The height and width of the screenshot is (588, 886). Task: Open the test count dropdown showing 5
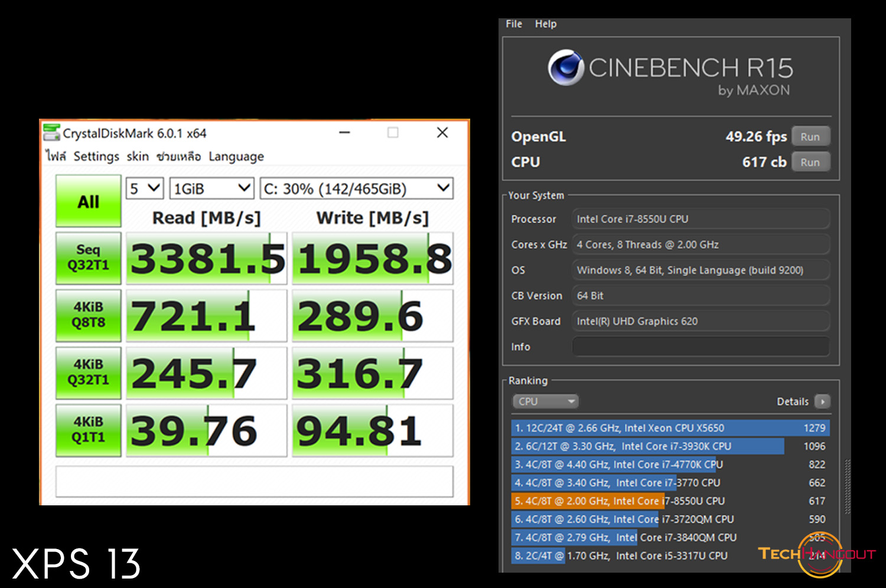(145, 188)
